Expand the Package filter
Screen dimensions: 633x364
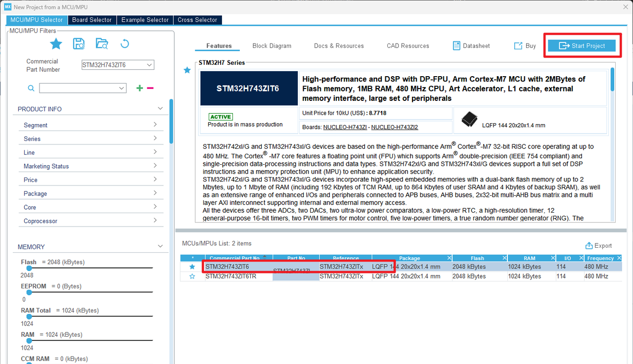155,193
